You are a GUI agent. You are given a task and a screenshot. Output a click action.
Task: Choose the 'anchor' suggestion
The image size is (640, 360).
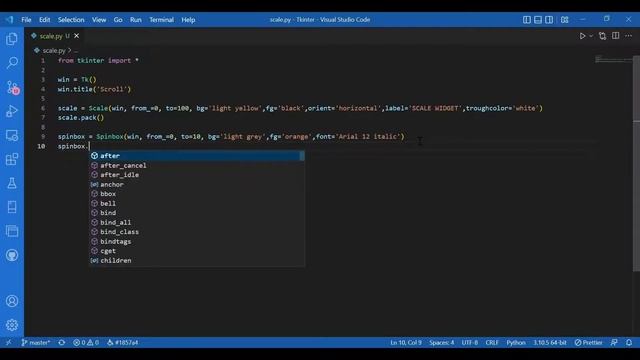[x=197, y=184]
